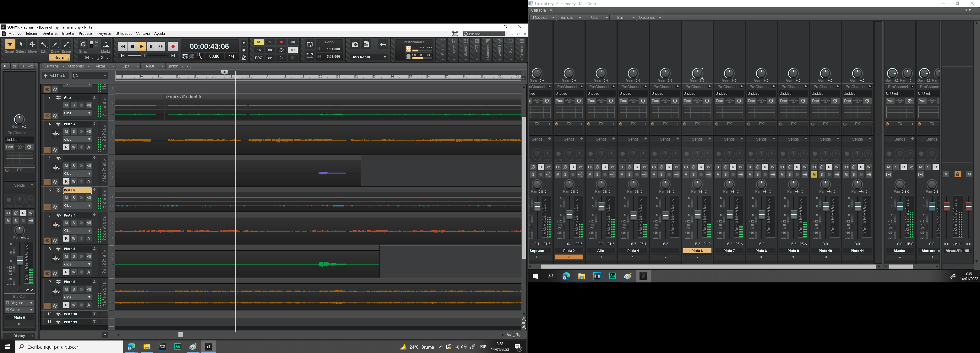
Task: Click the transport Record button
Action: [x=173, y=46]
